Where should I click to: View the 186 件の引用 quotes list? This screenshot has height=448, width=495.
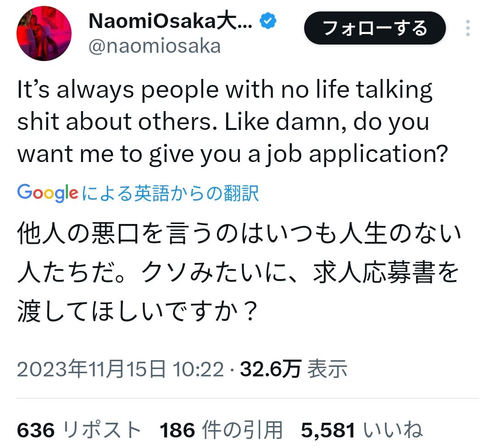pyautogui.click(x=221, y=430)
